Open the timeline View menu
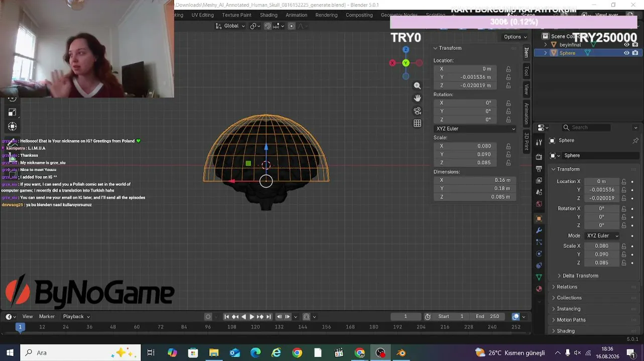Screen dimensions: 644x361 [x=28, y=316]
